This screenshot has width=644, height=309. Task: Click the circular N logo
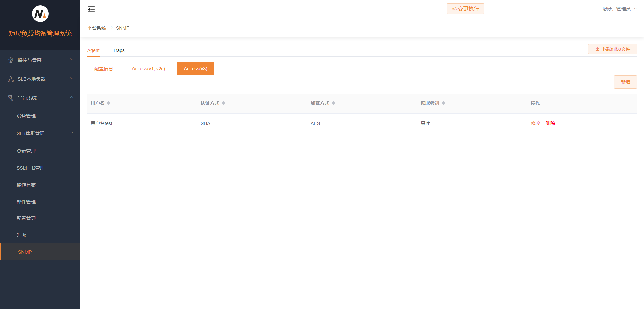tap(40, 14)
